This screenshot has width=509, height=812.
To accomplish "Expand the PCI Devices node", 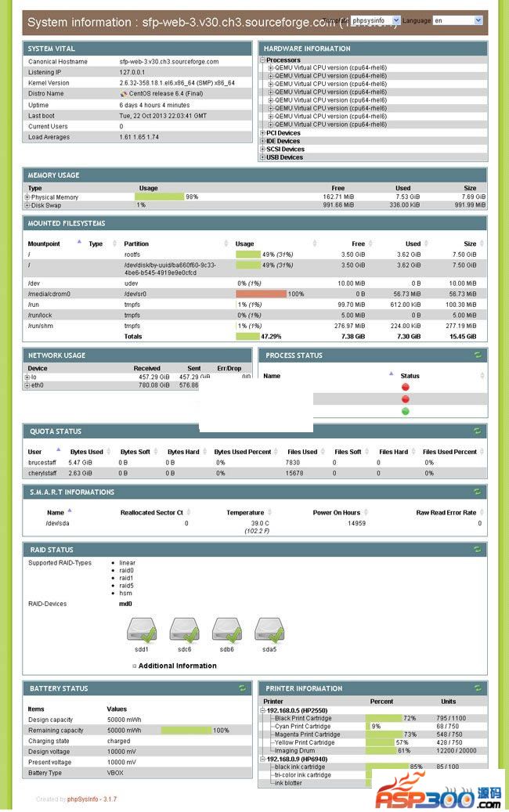I will click(262, 133).
